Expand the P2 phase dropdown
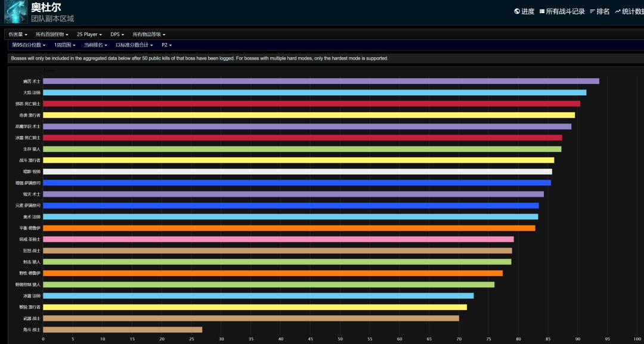The height and width of the screenshot is (344, 644). (x=167, y=45)
